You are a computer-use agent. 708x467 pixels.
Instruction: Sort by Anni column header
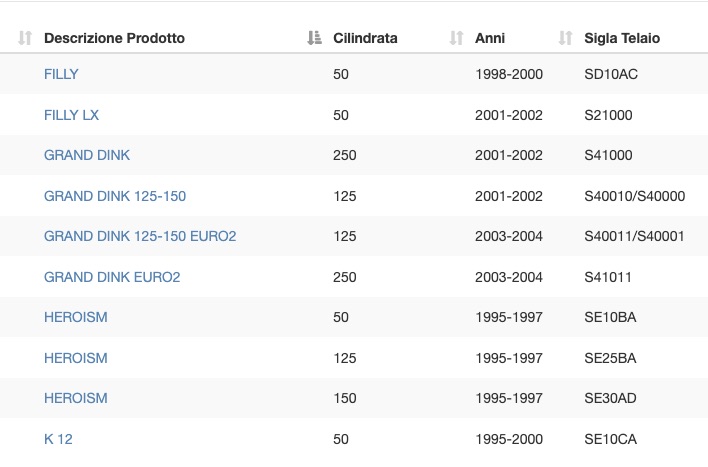coord(490,38)
